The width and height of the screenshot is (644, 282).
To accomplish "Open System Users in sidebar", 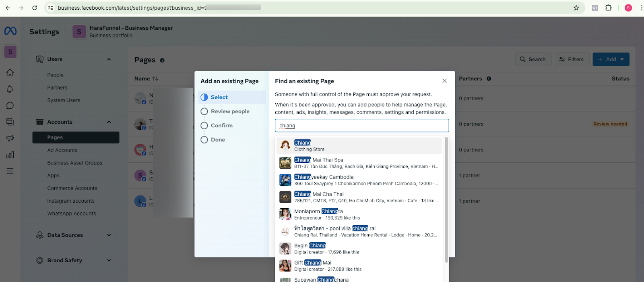I will coord(64,100).
